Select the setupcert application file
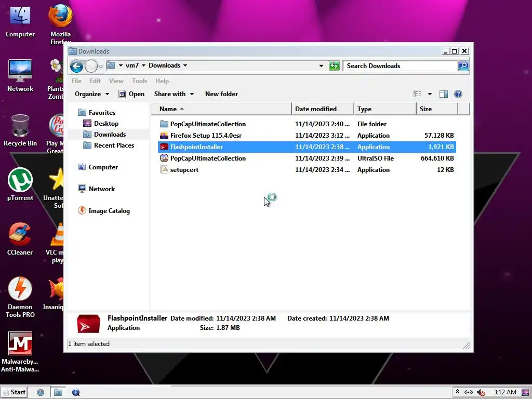The height and width of the screenshot is (399, 532). click(x=307, y=170)
